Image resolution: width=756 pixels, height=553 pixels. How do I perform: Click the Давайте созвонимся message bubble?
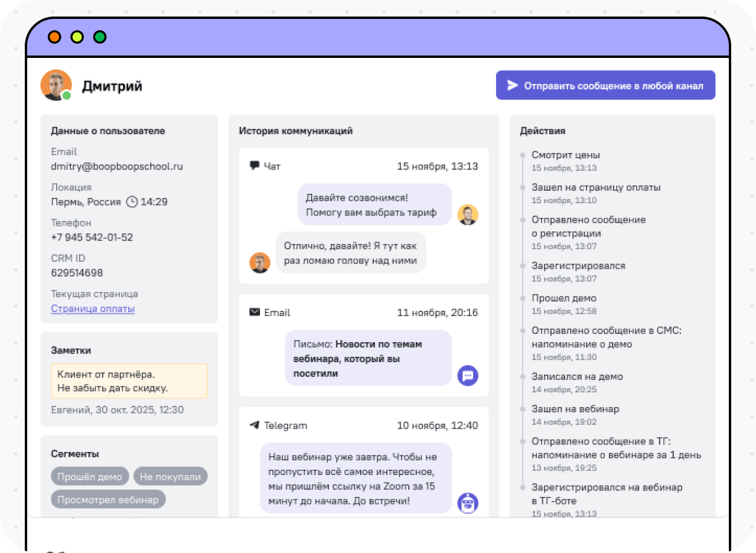[x=374, y=204]
